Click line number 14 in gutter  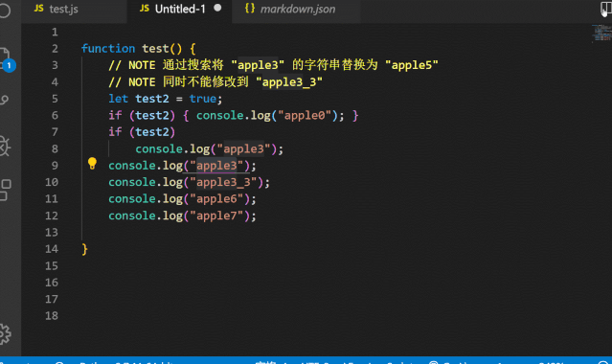pos(52,249)
